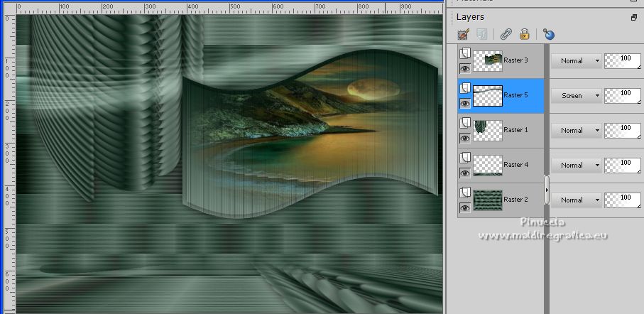
Task: Select the Raster 2 layer thumbnail
Action: point(488,200)
